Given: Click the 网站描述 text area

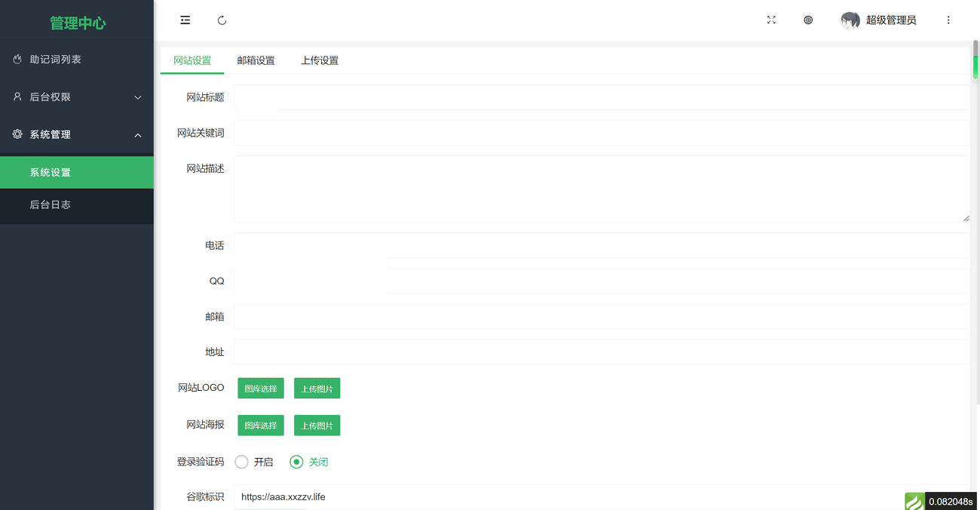Looking at the screenshot, I should coord(601,189).
